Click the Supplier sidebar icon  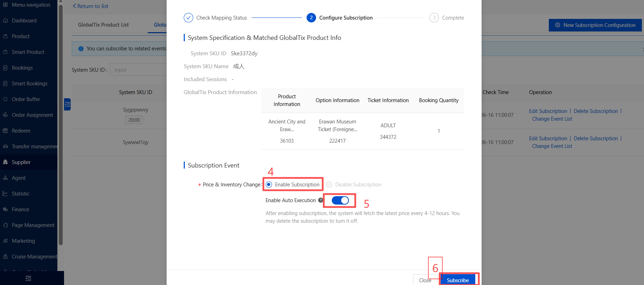5,162
